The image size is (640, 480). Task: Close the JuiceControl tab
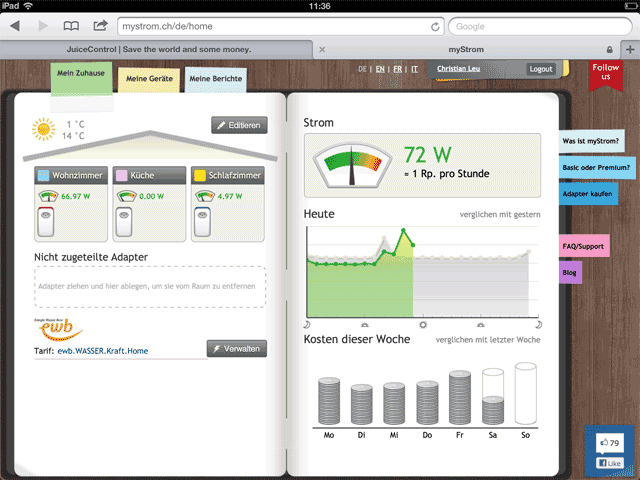coord(322,49)
